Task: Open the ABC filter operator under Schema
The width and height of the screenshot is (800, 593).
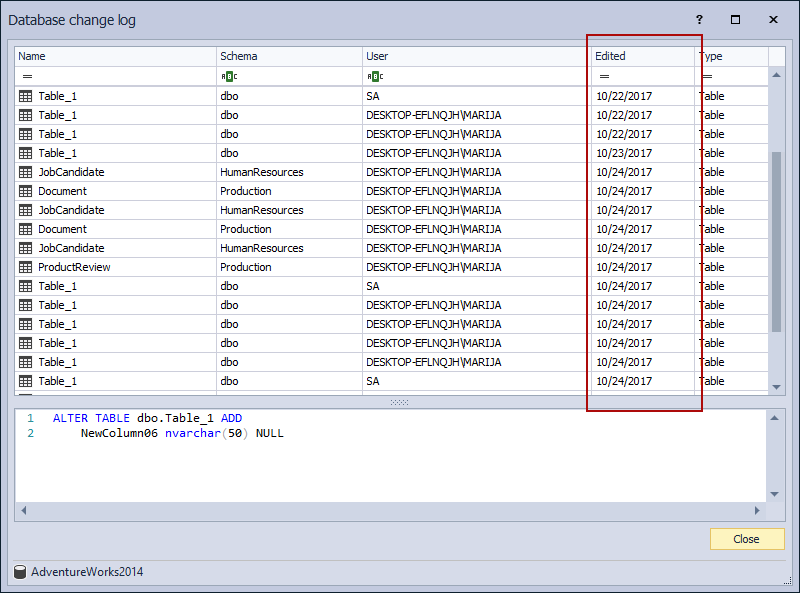Action: tap(229, 77)
